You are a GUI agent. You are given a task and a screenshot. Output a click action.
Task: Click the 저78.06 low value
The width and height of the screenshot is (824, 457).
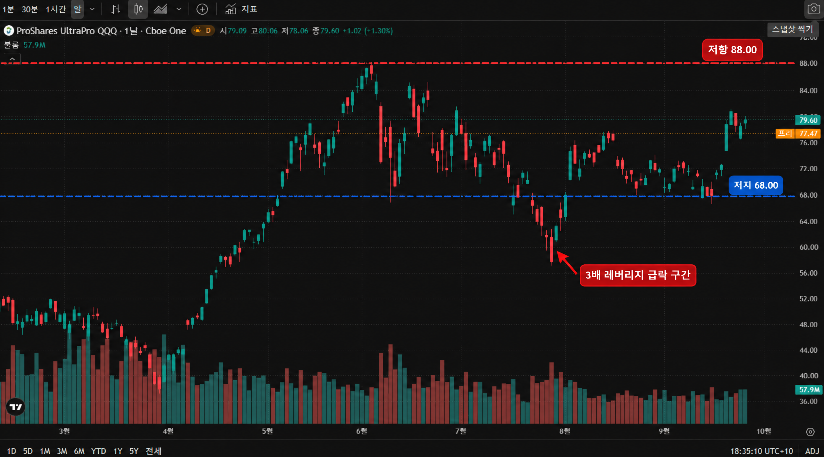pos(294,30)
